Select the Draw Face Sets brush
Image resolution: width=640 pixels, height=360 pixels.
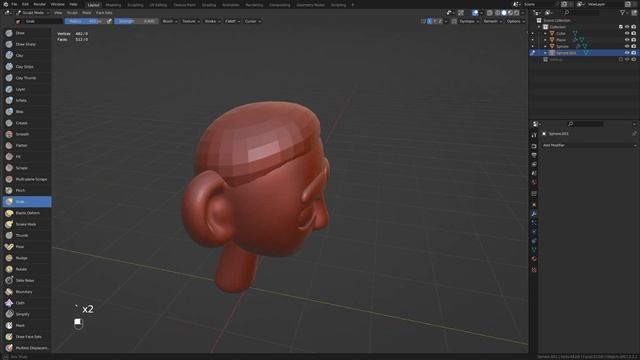27,337
